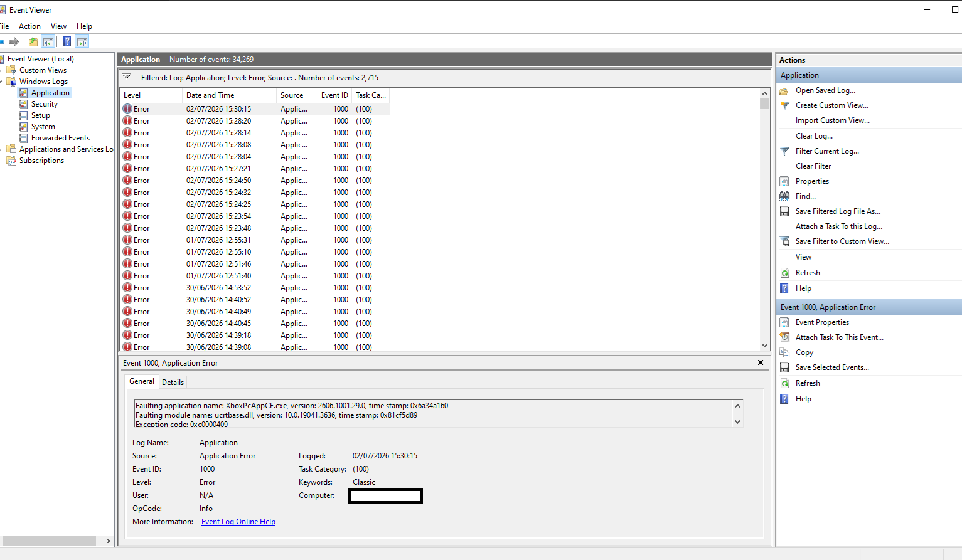Click Save Filtered Log File As disk icon

pos(784,211)
